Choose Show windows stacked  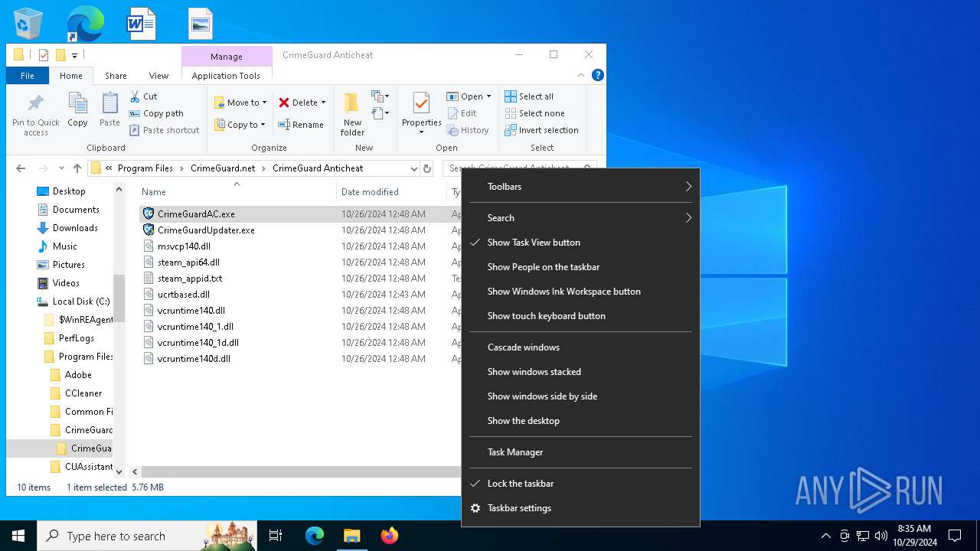pyautogui.click(x=580, y=372)
